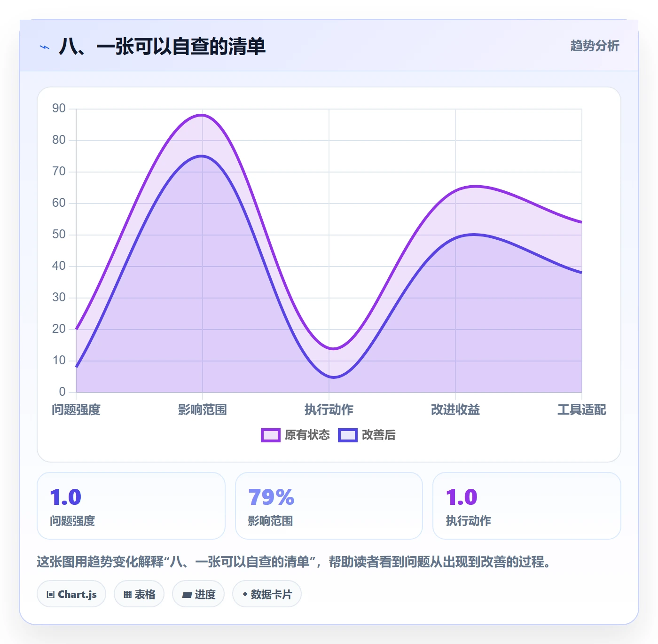Viewport: 658px width, 644px height.
Task: Click the grid icon inside 表格 tag
Action: 127,595
